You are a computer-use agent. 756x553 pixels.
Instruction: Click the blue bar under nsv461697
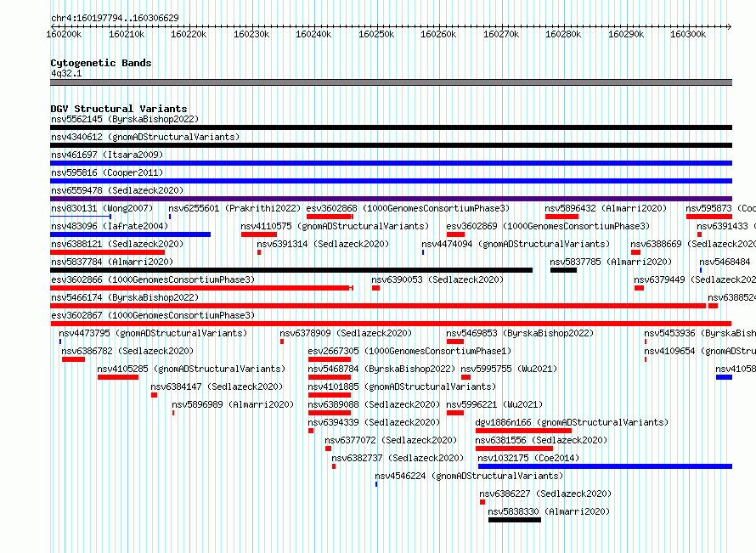coord(391,163)
